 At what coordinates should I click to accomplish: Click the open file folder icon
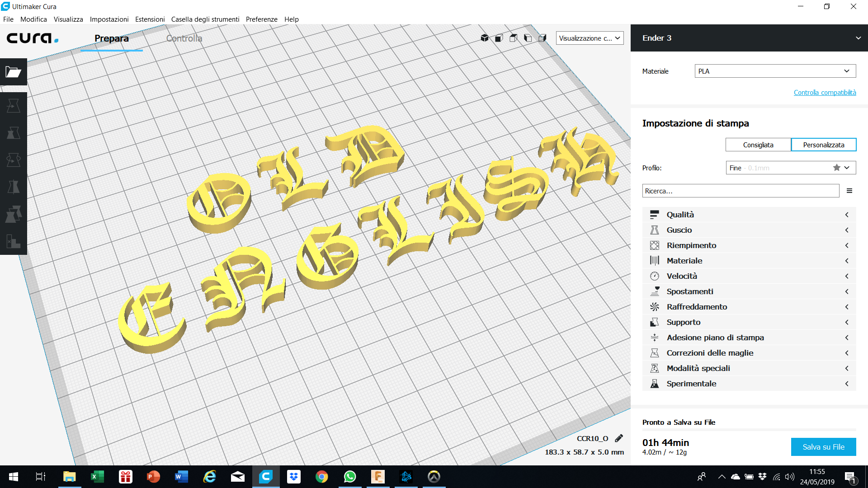13,72
